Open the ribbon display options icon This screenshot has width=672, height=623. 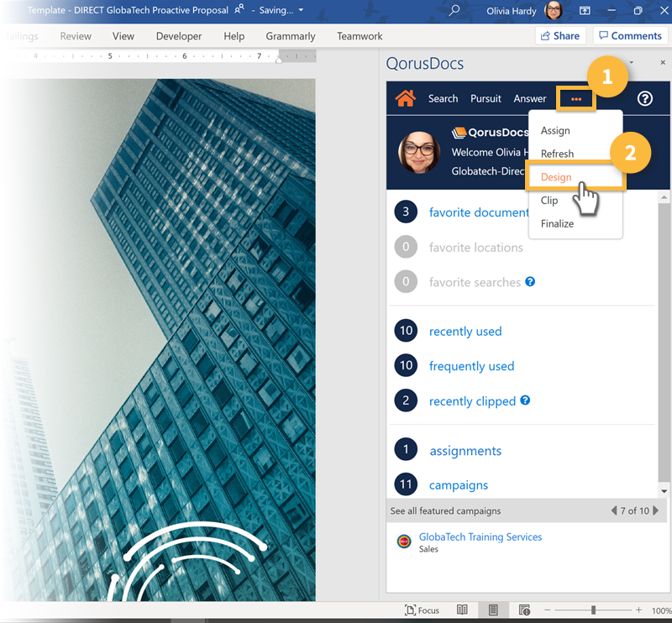585,11
